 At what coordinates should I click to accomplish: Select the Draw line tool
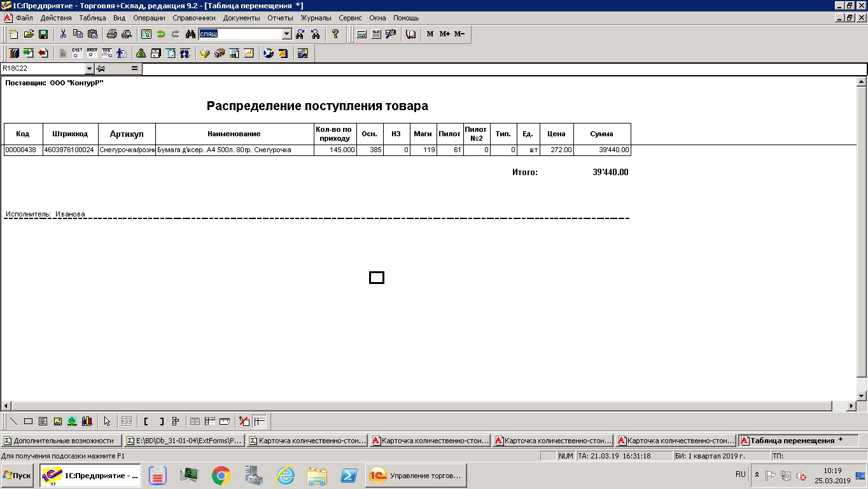coord(13,421)
